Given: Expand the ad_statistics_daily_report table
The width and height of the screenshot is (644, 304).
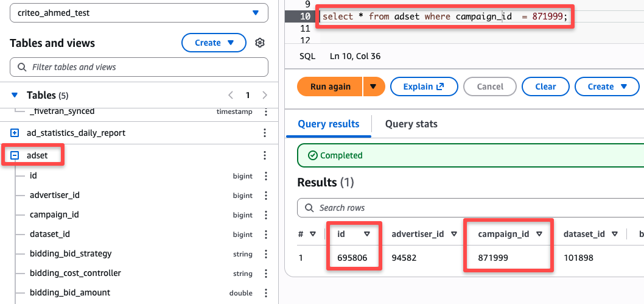Looking at the screenshot, I should click(15, 133).
